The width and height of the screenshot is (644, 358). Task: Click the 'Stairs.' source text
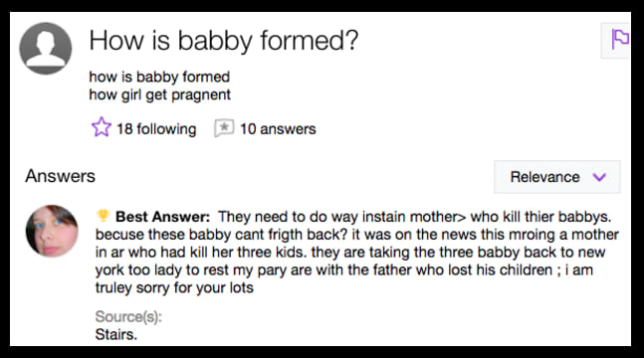tap(116, 334)
